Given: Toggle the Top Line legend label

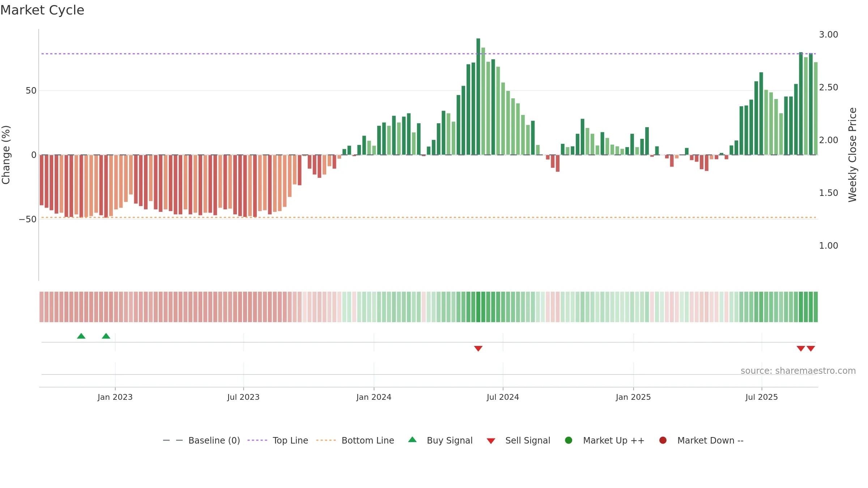Looking at the screenshot, I should coord(290,441).
